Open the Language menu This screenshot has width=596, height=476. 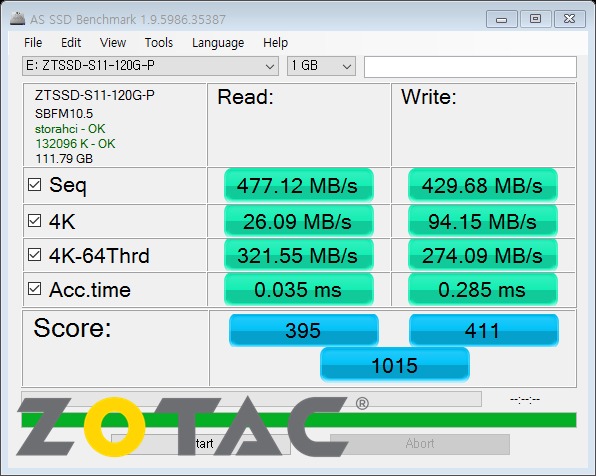point(218,43)
